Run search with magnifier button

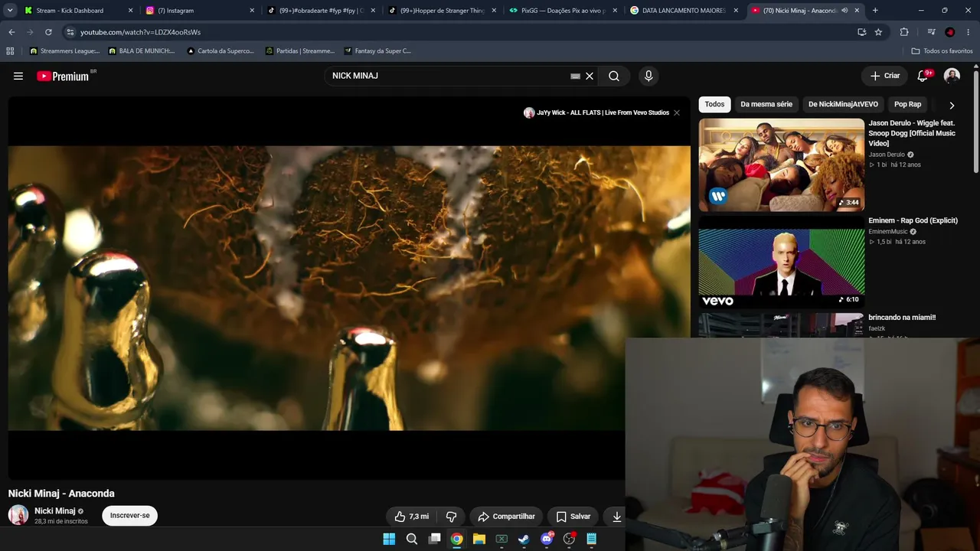coord(614,76)
